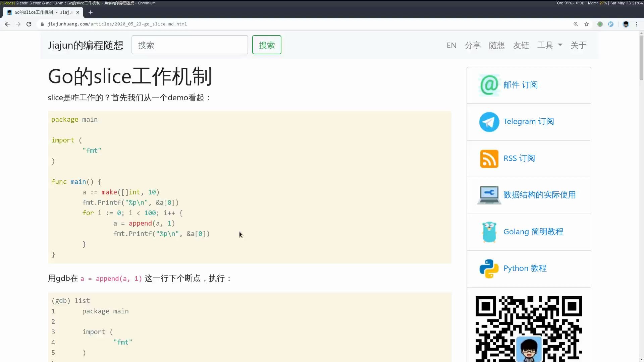Bookmark this page with the star icon
This screenshot has width=644, height=362.
tap(587, 24)
